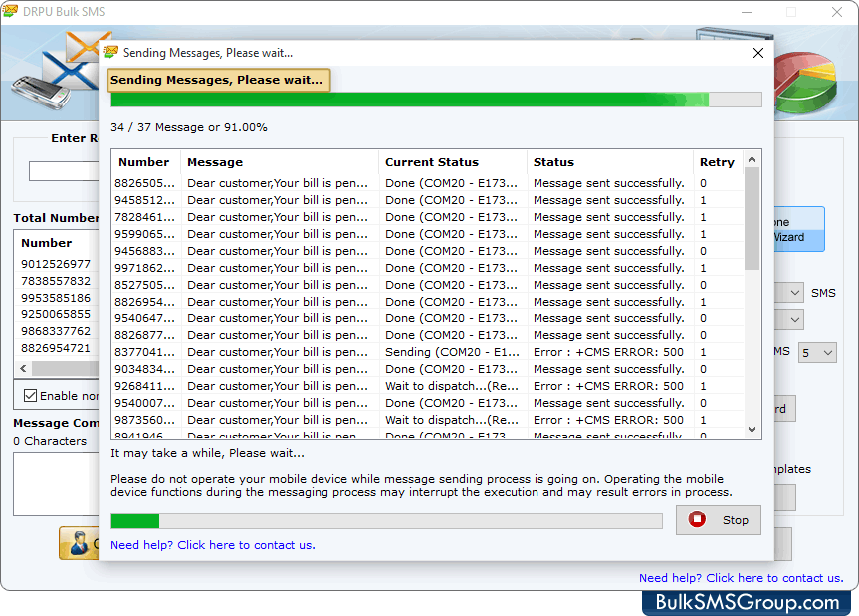Select the row for number 8826954... in the dialog
Screen dimensions: 859x616
[x=427, y=302]
